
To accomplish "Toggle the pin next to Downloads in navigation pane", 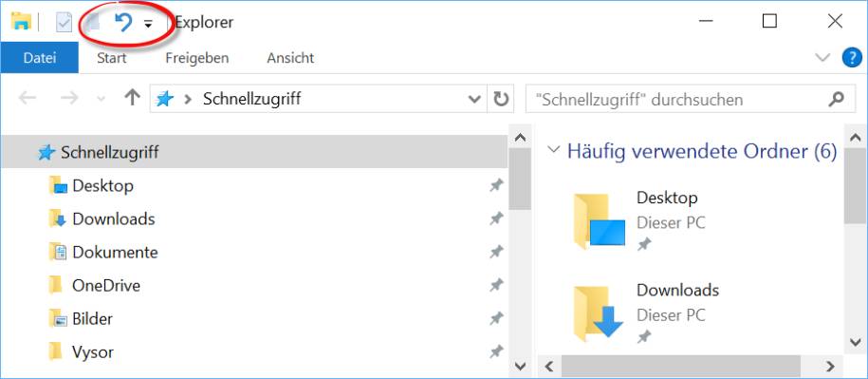I will pos(496,218).
